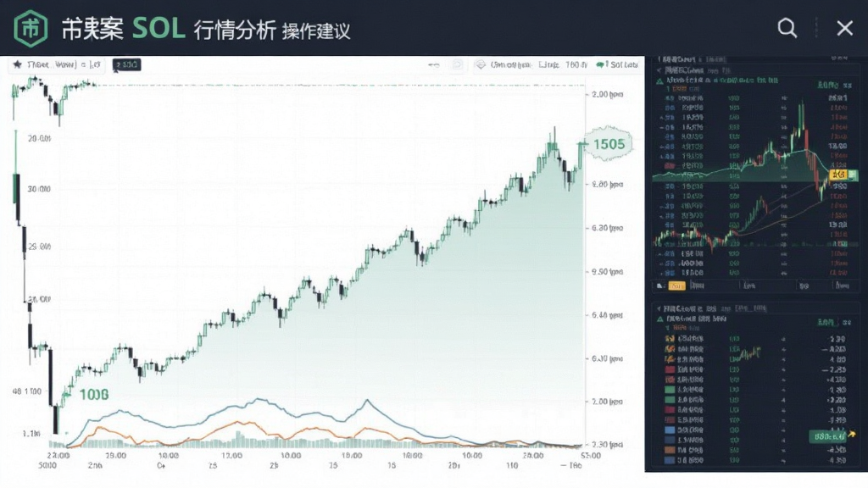
Task: Open search with the magnifier icon
Action: (787, 28)
